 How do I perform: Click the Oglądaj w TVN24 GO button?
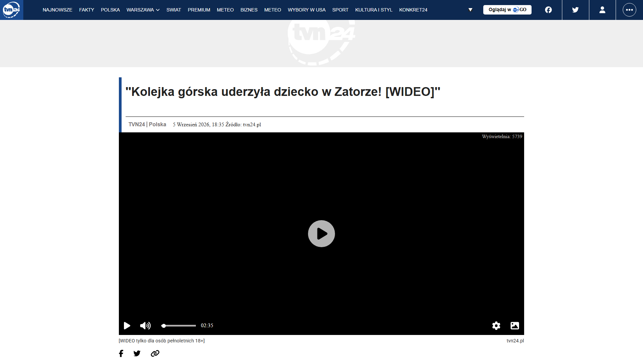tap(507, 10)
